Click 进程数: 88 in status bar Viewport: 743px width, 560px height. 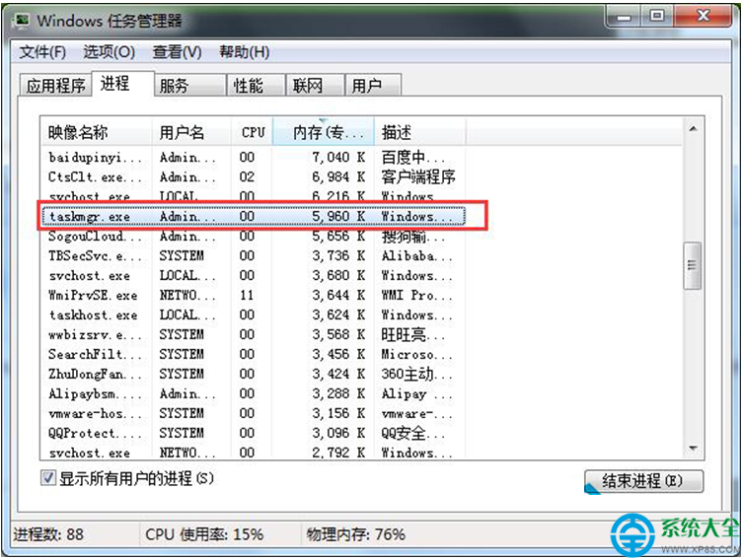(x=48, y=534)
